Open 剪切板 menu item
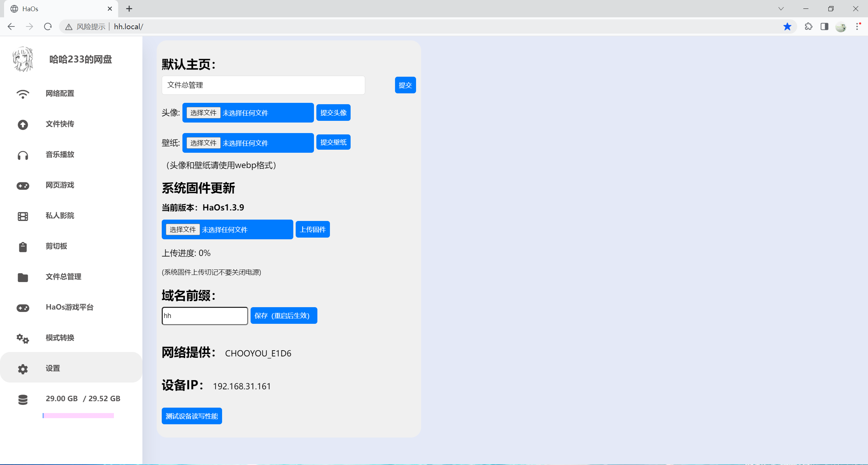The image size is (868, 465). click(71, 246)
